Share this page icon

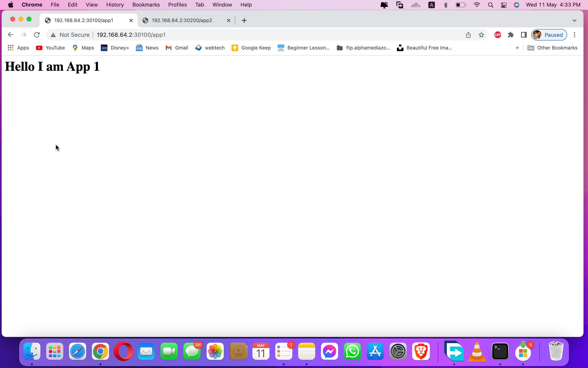tap(468, 35)
